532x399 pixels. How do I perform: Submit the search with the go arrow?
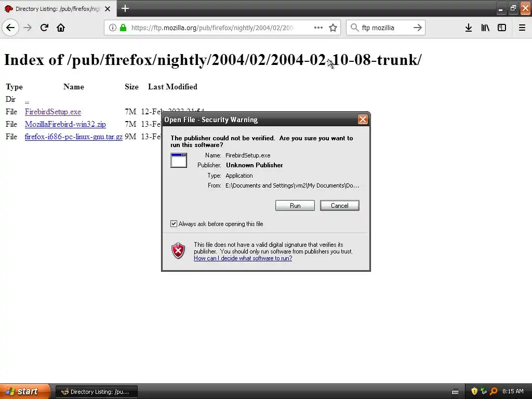(x=417, y=28)
